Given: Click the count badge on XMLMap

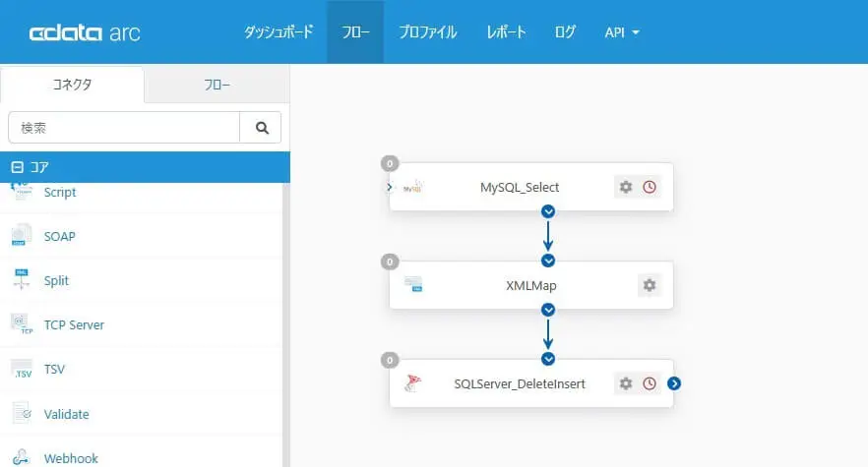Looking at the screenshot, I should (390, 262).
